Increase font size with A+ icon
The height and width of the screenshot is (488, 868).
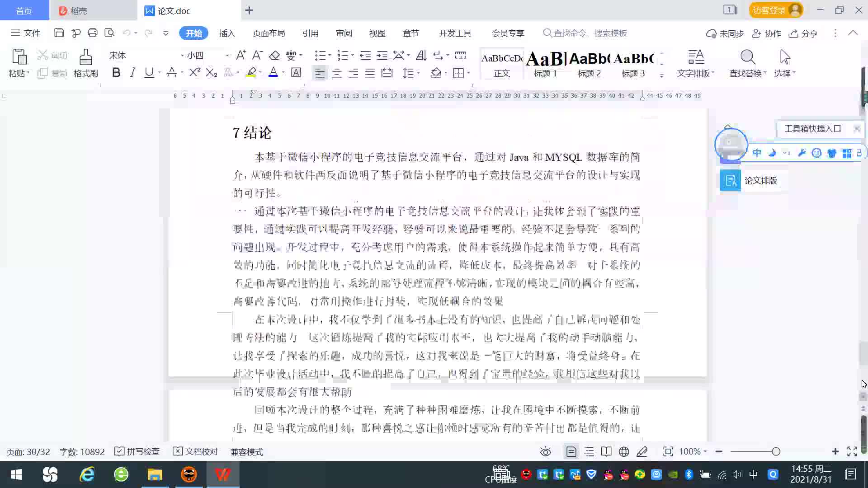(x=241, y=55)
